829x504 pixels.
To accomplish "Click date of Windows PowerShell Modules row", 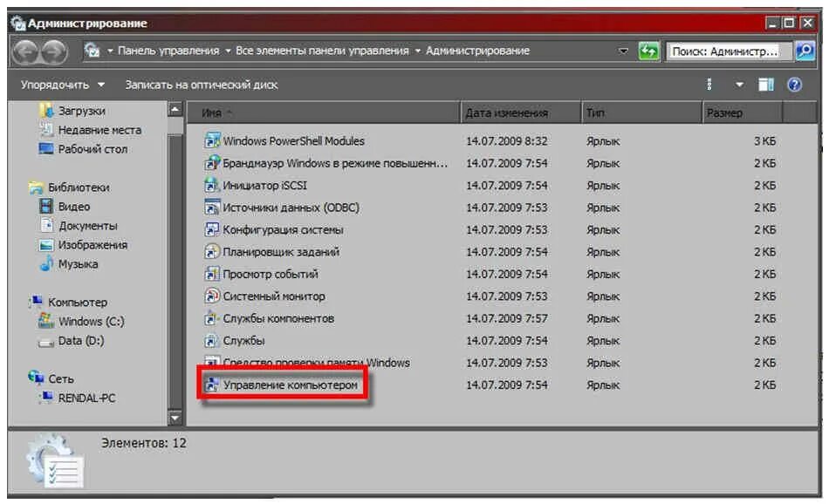I will 506,141.
